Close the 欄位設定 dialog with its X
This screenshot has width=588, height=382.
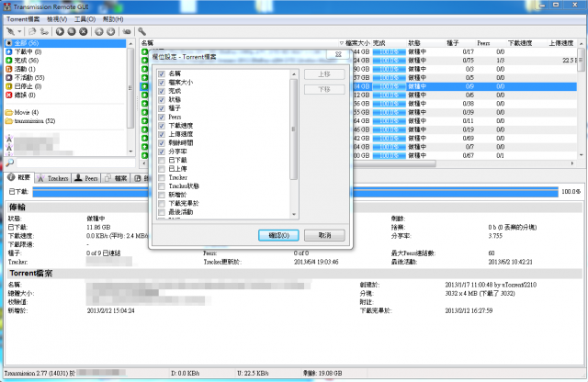tap(338, 54)
